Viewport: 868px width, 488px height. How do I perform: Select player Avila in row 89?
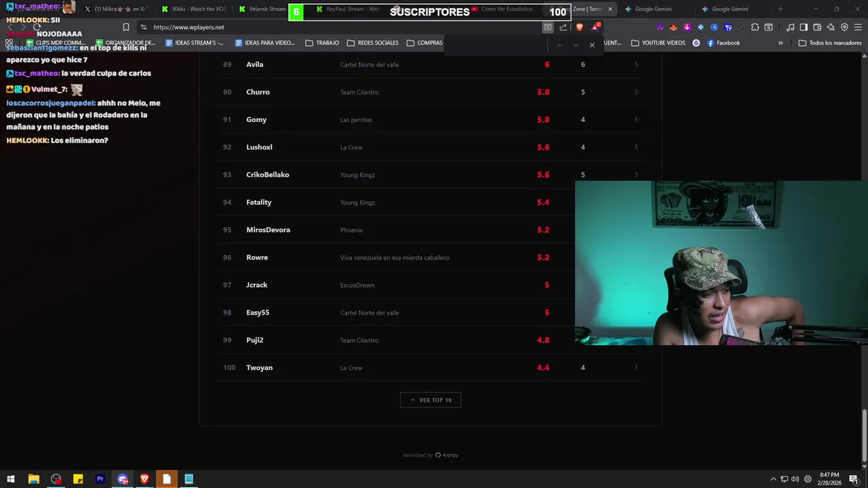coord(255,64)
